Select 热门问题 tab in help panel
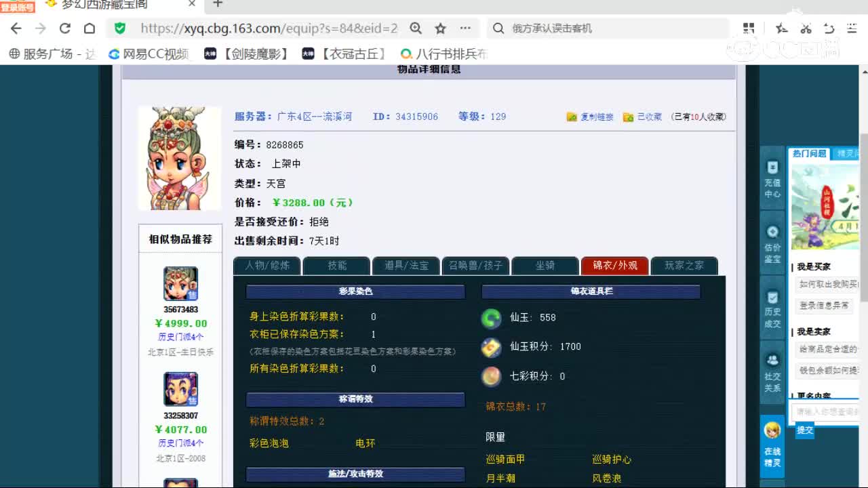Screen dimensions: 868x488 point(810,154)
